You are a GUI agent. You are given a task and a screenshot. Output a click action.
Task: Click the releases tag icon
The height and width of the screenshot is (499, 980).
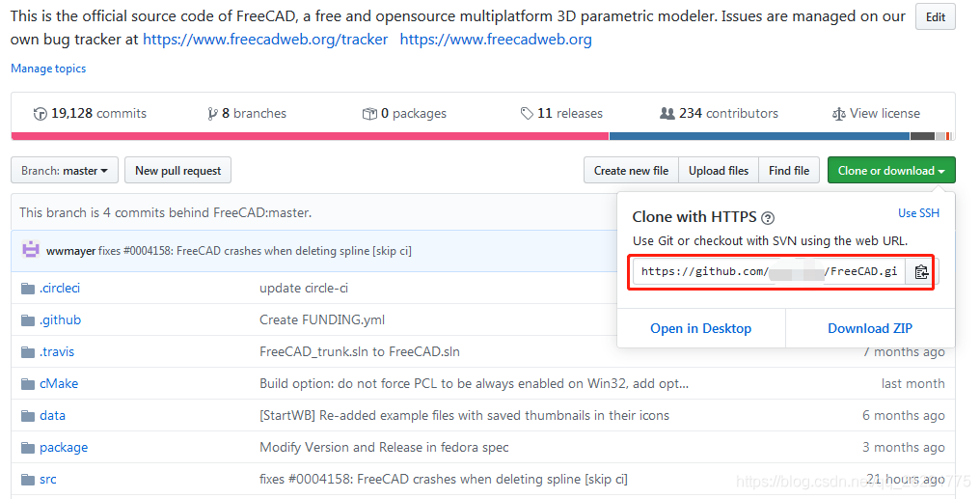point(527,114)
